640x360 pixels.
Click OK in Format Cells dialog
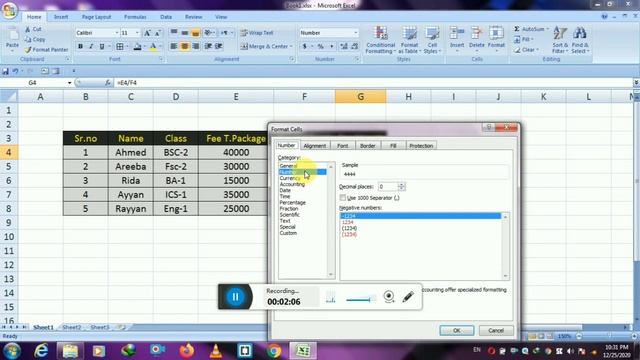(457, 331)
